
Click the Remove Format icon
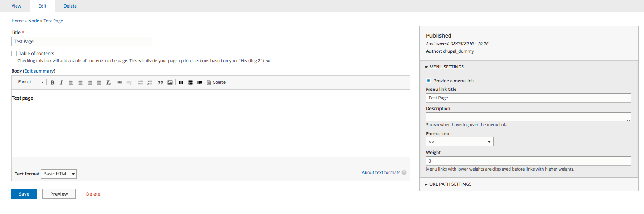click(108, 82)
